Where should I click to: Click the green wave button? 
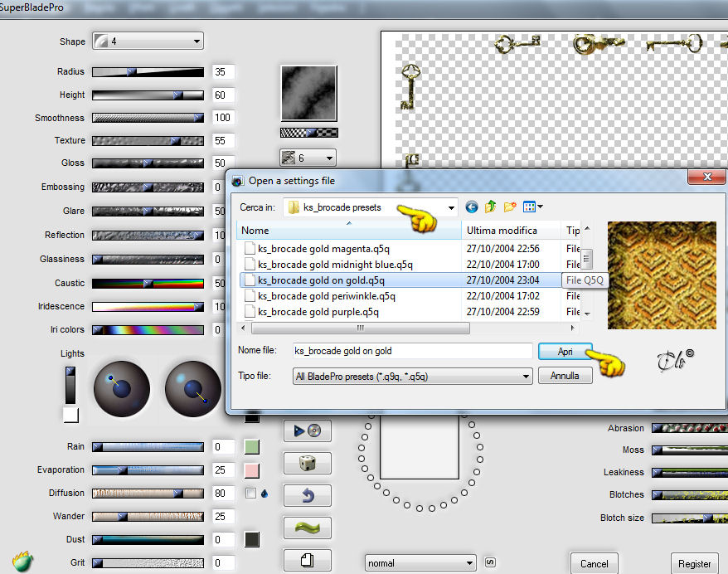pos(308,528)
